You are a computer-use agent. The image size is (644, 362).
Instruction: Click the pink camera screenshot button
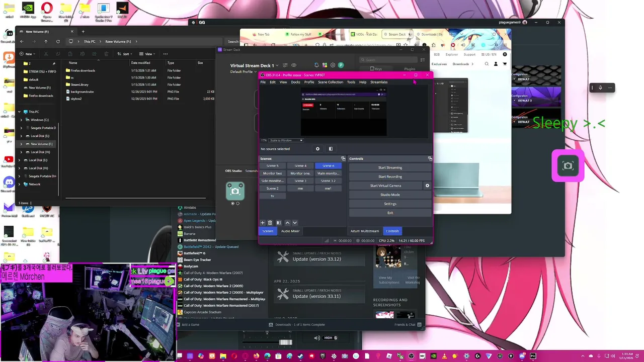568,166
